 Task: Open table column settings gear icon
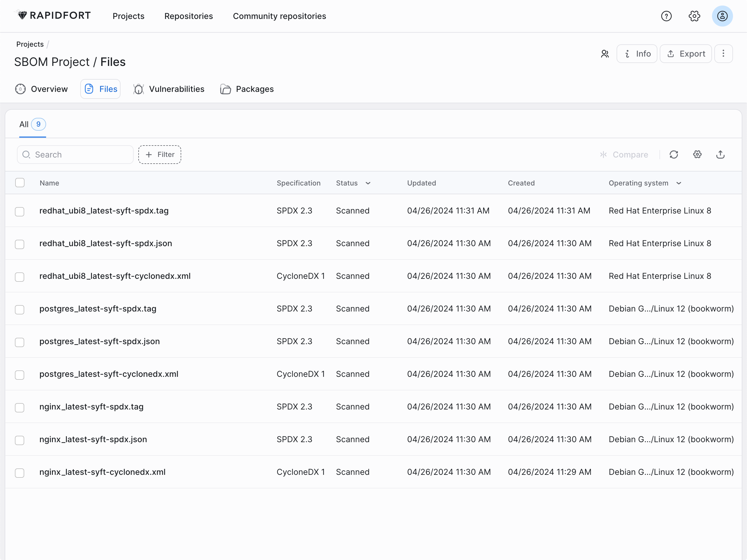click(x=697, y=155)
